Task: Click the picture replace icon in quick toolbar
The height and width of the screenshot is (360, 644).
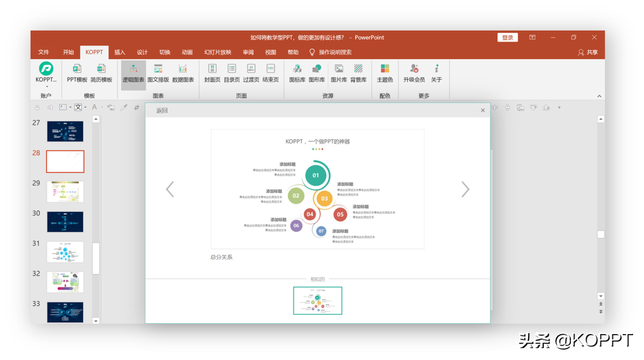Action: tap(111, 107)
